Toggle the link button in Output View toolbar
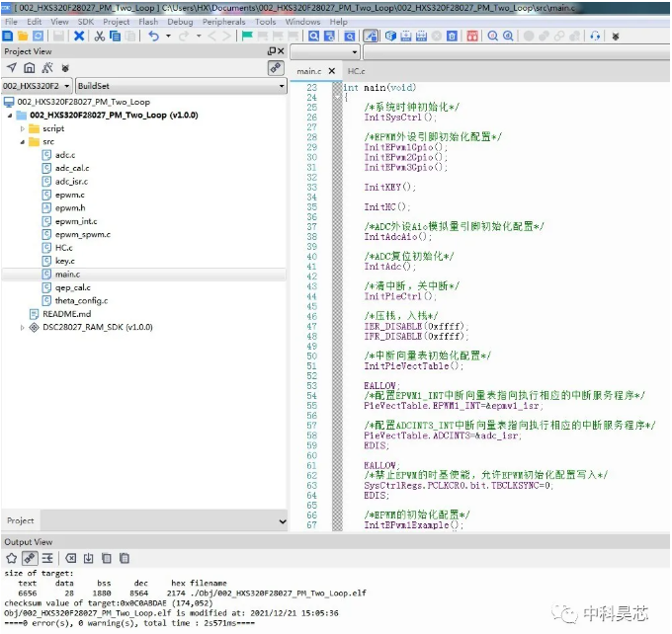The image size is (672, 634). click(x=30, y=558)
